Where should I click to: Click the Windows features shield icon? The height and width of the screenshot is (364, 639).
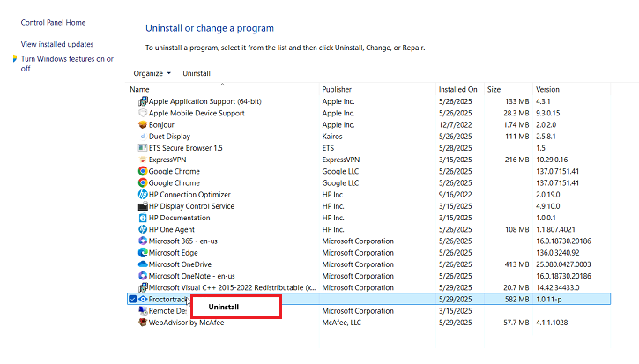pyautogui.click(x=15, y=59)
